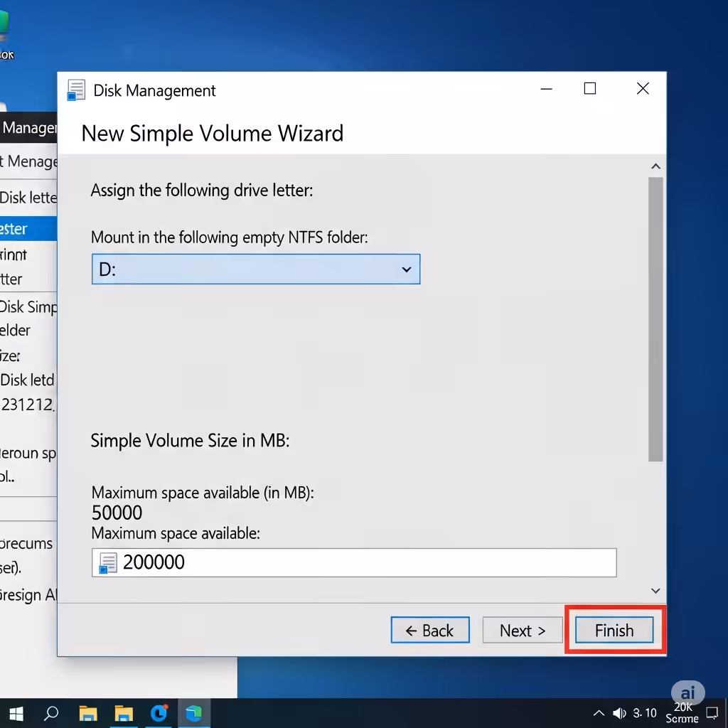Close the Disk Management window

tap(643, 88)
